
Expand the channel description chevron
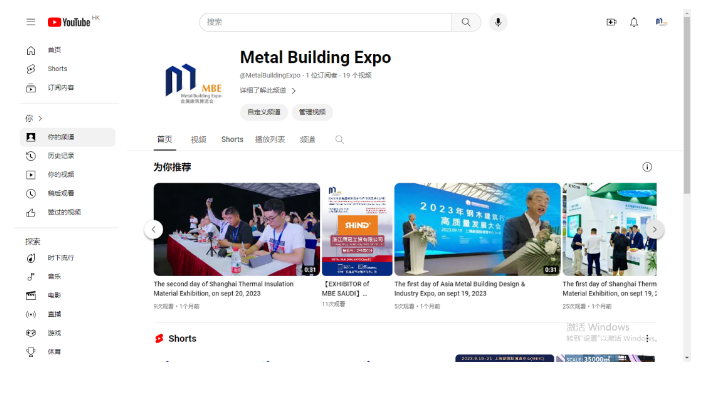[x=294, y=91]
